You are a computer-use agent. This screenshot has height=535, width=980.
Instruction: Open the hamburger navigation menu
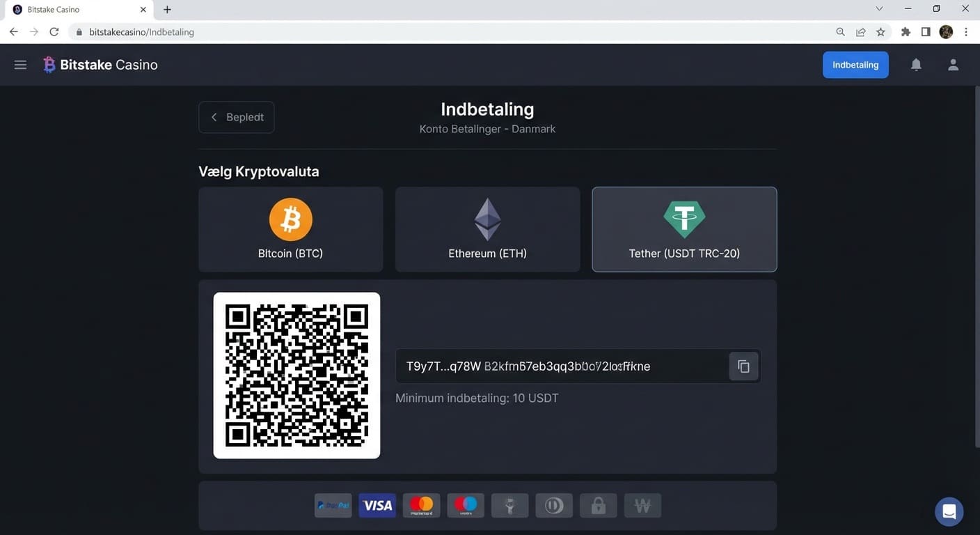click(20, 64)
